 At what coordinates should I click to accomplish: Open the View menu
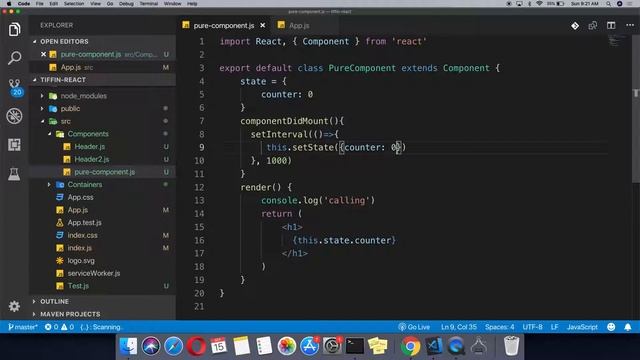pyautogui.click(x=96, y=4)
